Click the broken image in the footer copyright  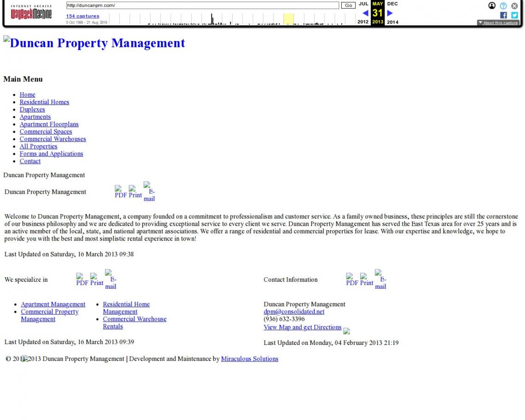[25, 359]
